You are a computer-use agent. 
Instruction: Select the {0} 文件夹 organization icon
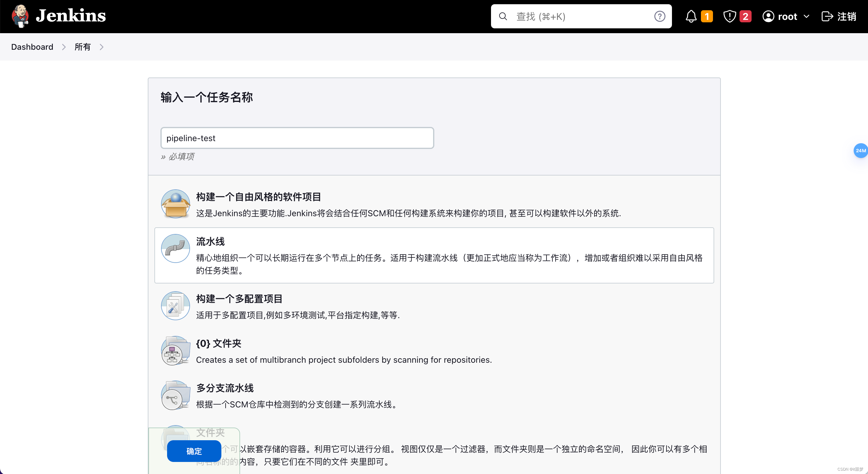175,350
